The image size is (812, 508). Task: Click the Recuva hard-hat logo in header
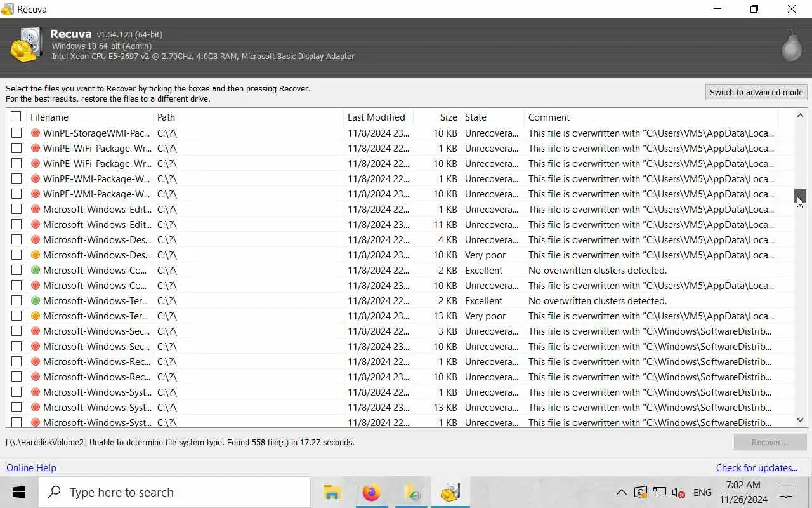click(27, 45)
